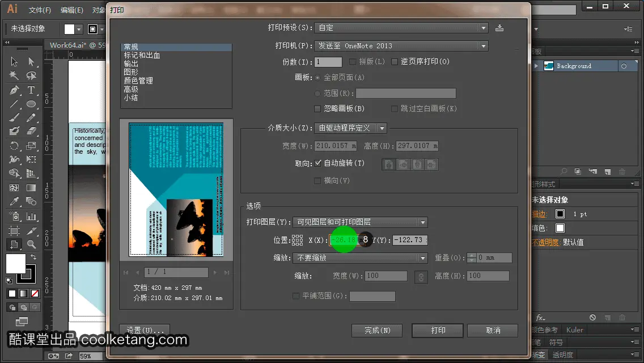Click the 完成(N) button
This screenshot has height=363, width=644.
[x=377, y=331]
